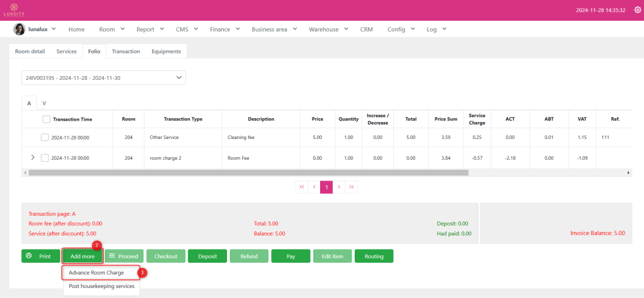The image size is (644, 298).
Task: Switch to the Transaction tab
Action: (126, 52)
